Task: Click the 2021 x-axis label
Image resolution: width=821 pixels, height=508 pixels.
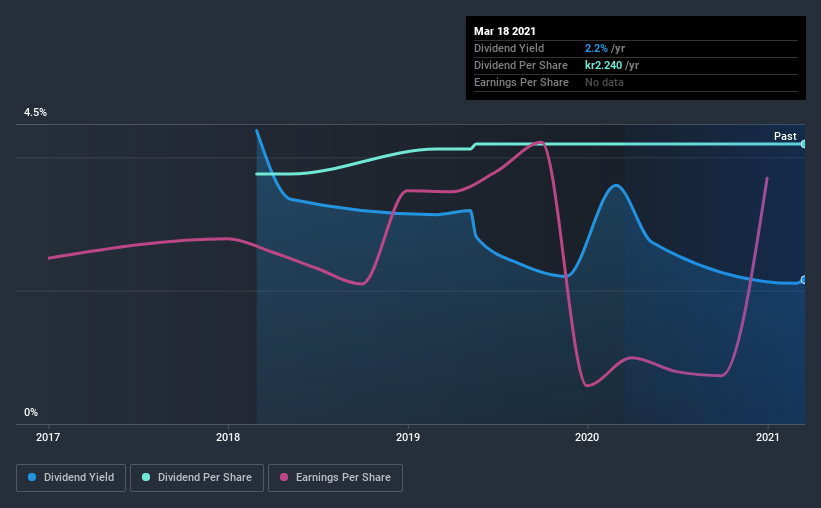Action: coord(767,437)
